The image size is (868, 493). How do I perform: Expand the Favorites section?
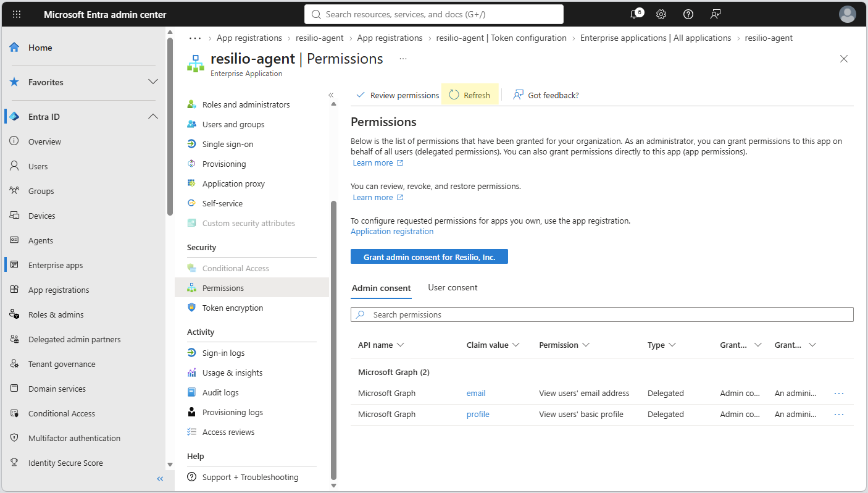click(153, 82)
